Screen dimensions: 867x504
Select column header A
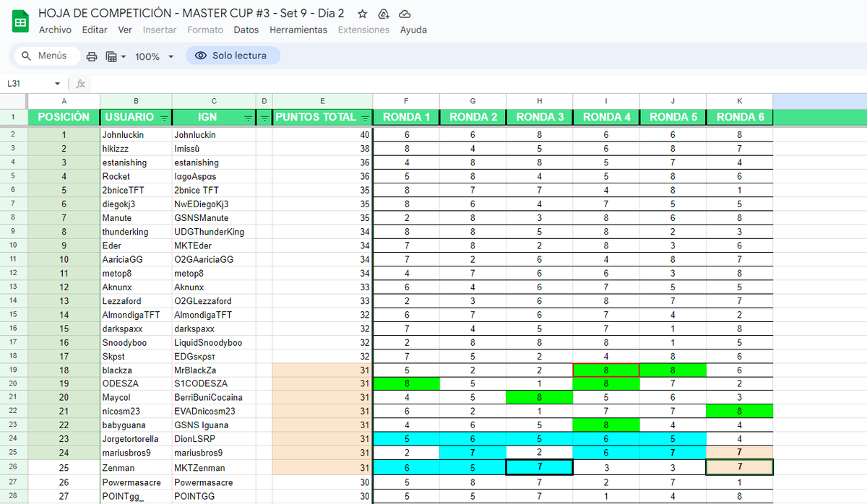[64, 101]
